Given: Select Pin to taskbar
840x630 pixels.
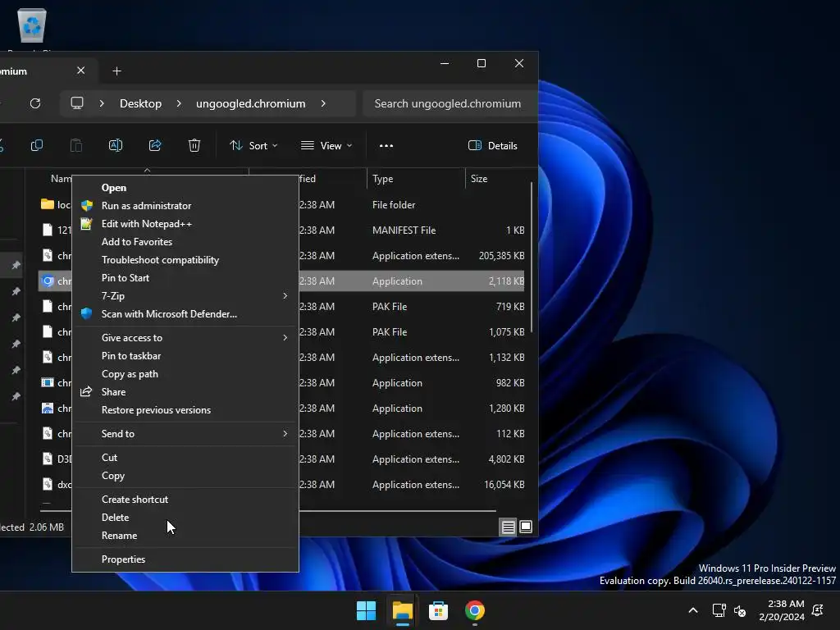Looking at the screenshot, I should click(x=185, y=356).
